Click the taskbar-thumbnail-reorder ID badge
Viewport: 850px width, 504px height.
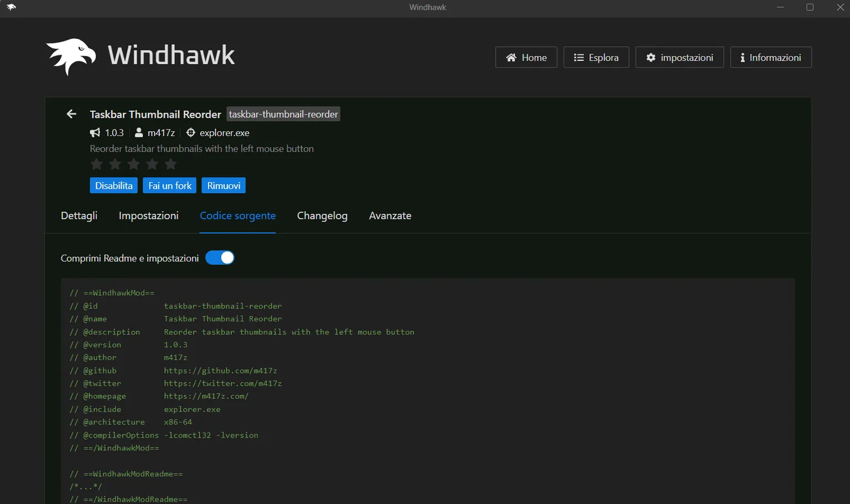[283, 114]
